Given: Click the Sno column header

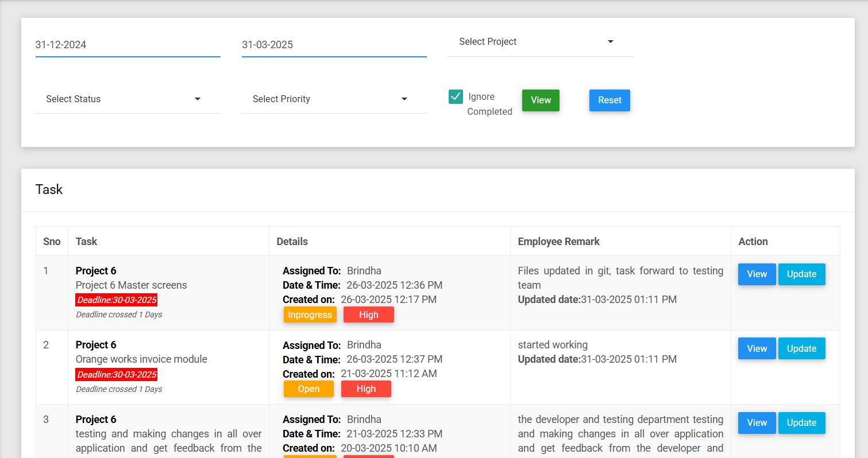Looking at the screenshot, I should click(x=52, y=242).
